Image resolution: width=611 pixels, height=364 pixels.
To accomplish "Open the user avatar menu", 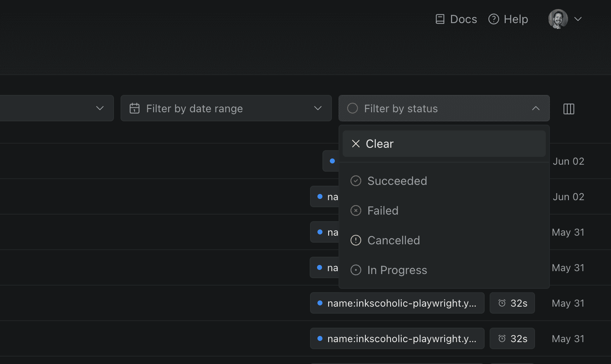I will (558, 19).
